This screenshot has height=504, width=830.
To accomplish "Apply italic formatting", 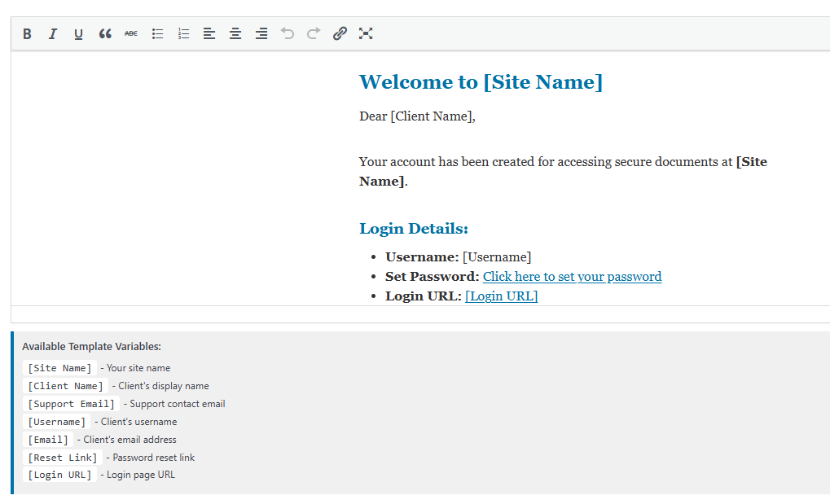I will 52,34.
